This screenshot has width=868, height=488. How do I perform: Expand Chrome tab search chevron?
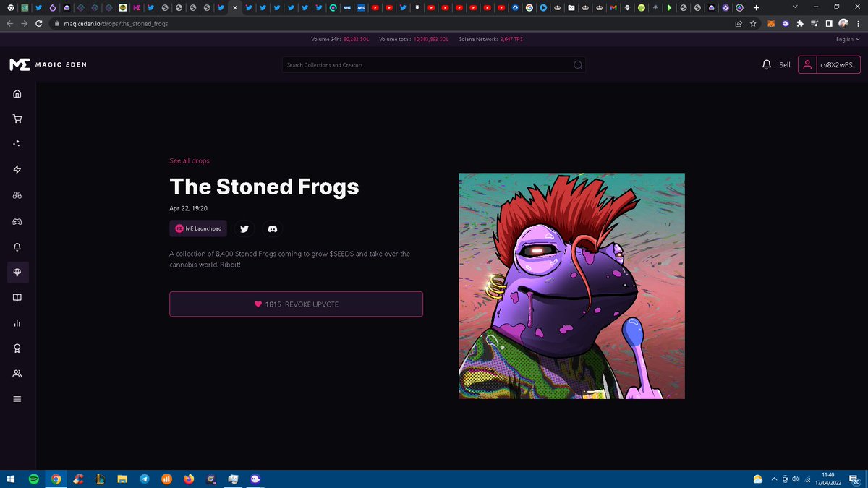pyautogui.click(x=795, y=7)
